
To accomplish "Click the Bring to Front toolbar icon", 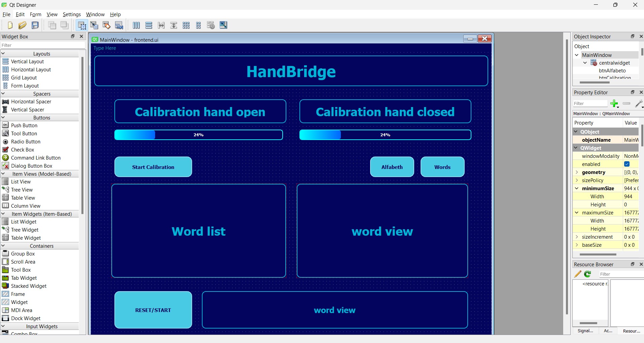I will click(65, 25).
